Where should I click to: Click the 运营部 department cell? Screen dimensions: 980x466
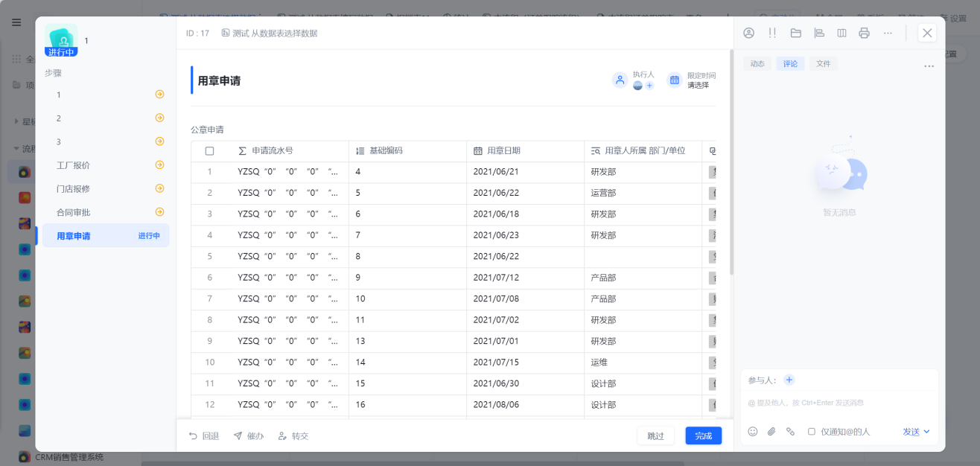(x=643, y=193)
